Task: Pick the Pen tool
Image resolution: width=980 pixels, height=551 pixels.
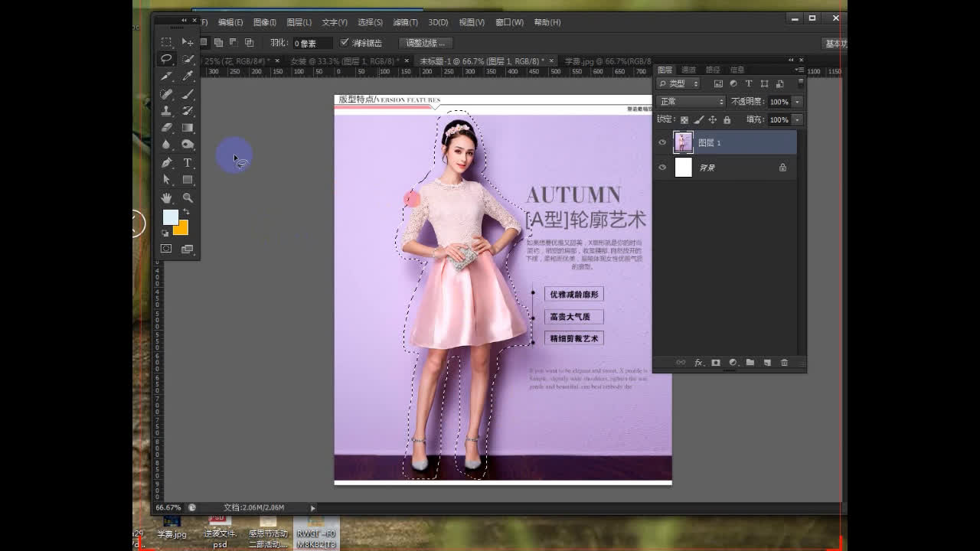Action: (x=166, y=162)
